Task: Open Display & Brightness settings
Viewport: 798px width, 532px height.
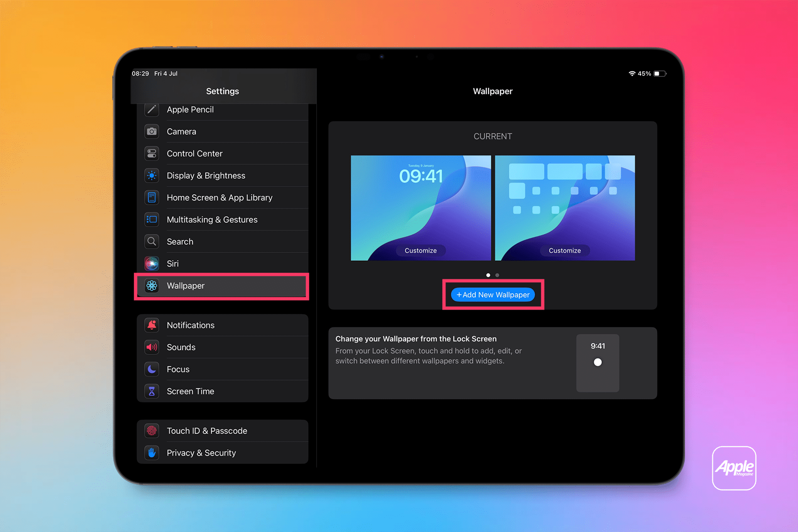Action: 222,175
